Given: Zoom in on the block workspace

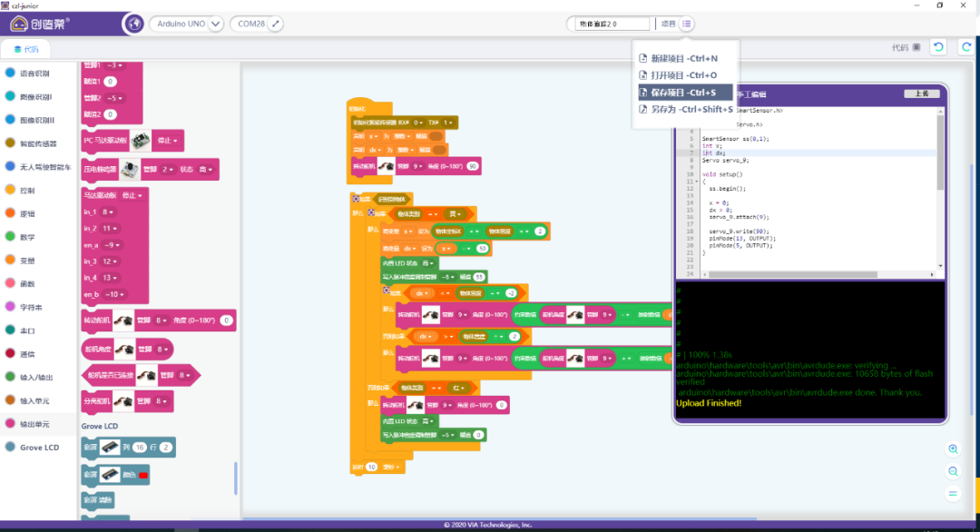Looking at the screenshot, I should (953, 449).
